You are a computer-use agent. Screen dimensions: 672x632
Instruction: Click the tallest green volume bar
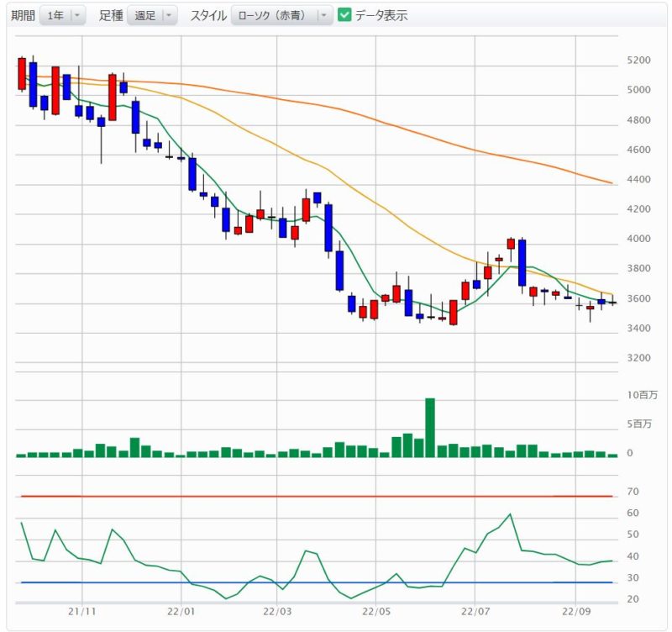430,427
